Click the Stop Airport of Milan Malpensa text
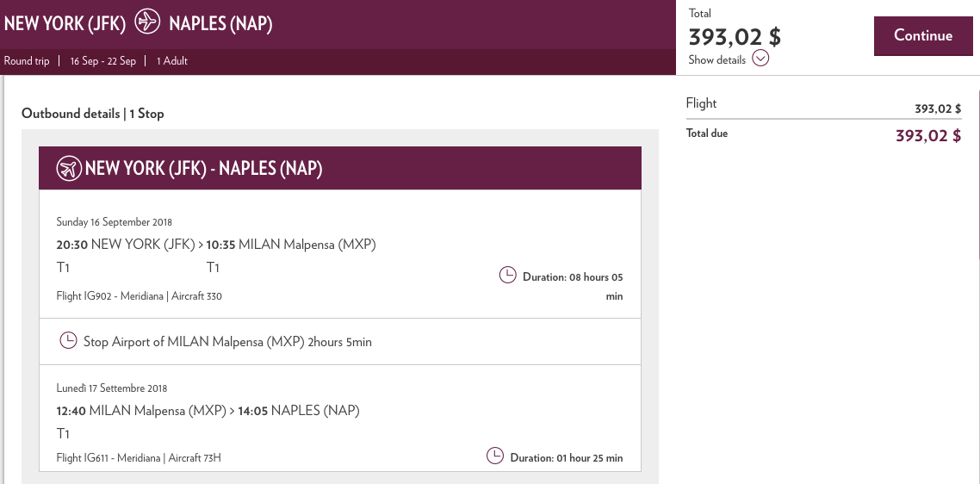 [227, 342]
